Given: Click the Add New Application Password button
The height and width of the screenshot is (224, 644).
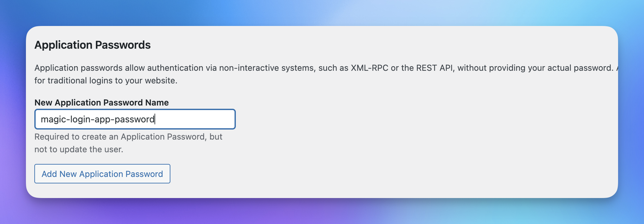Looking at the screenshot, I should tap(102, 174).
